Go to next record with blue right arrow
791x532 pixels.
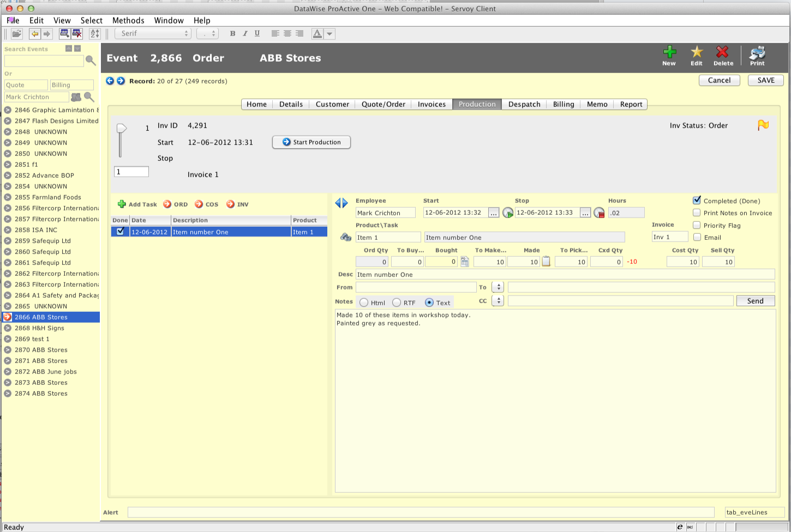click(x=121, y=81)
